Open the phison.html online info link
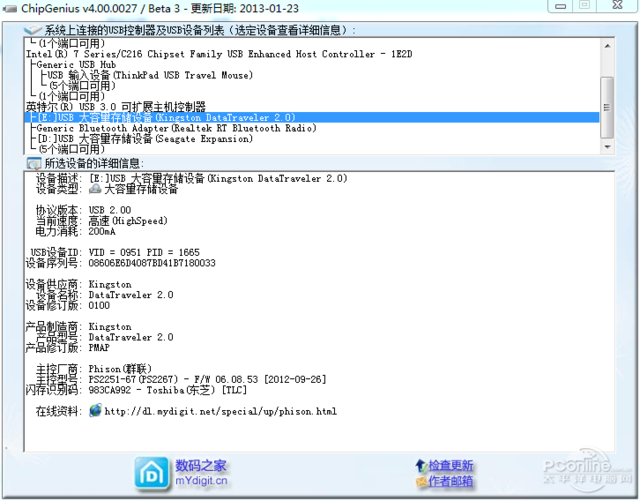This screenshot has width=640, height=501. [221, 411]
